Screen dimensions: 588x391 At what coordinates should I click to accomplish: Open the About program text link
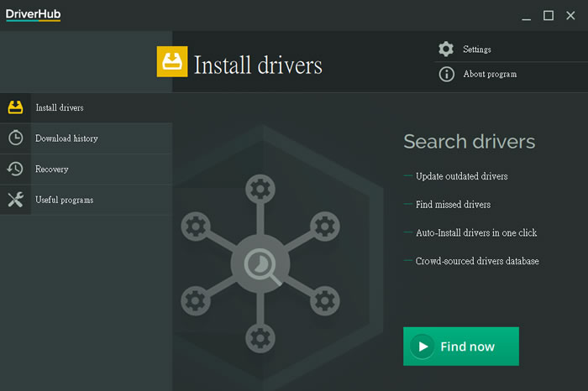tap(490, 74)
